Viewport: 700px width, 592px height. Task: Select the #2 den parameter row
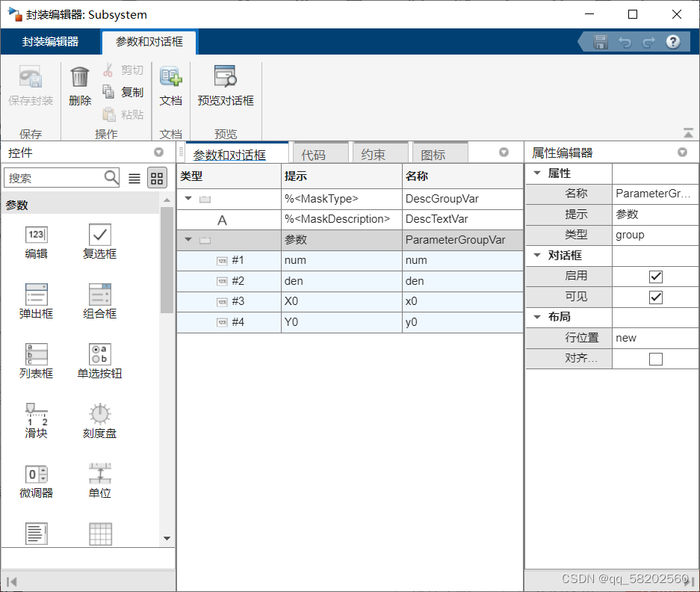point(350,281)
